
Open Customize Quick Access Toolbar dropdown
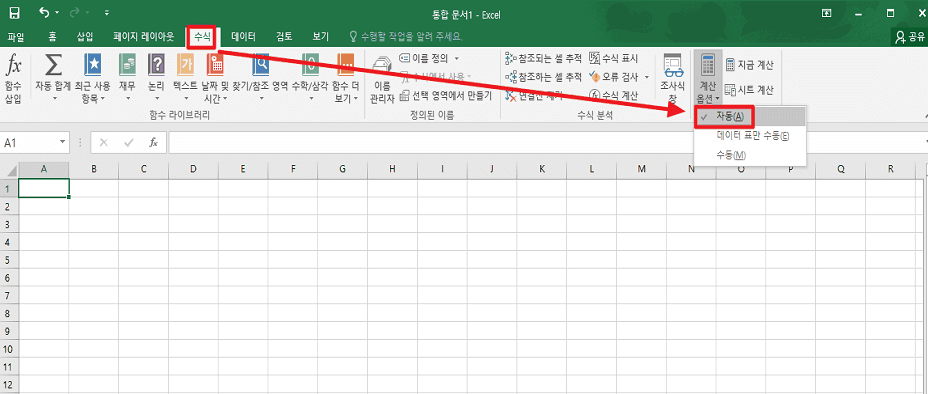107,12
